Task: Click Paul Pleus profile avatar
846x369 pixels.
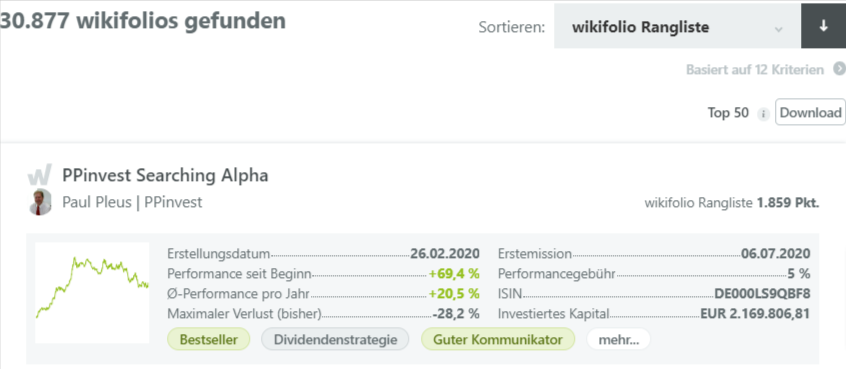Action: (x=40, y=203)
